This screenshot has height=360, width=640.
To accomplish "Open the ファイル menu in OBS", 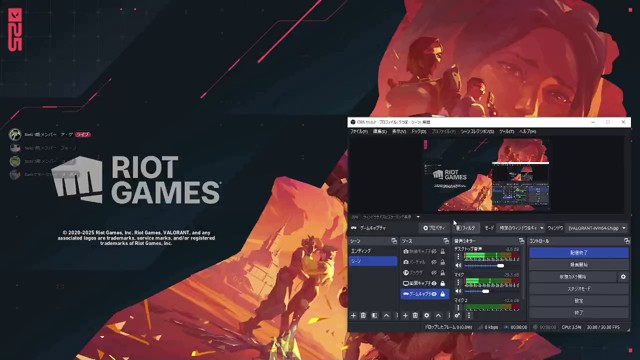I will tap(359, 131).
